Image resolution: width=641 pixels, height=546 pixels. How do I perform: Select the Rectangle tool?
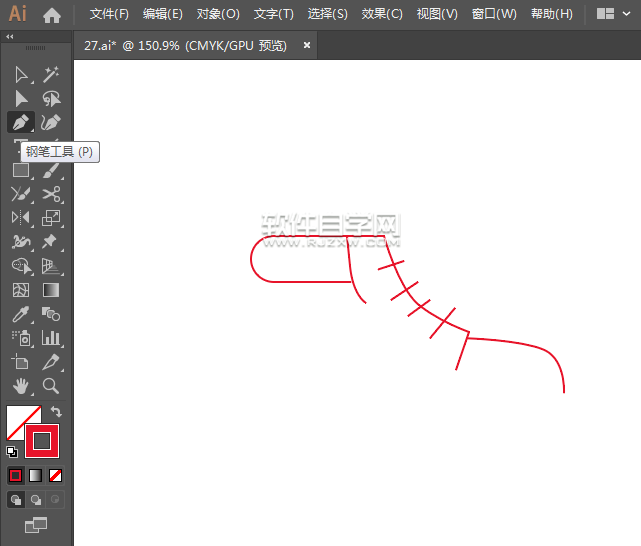21,170
